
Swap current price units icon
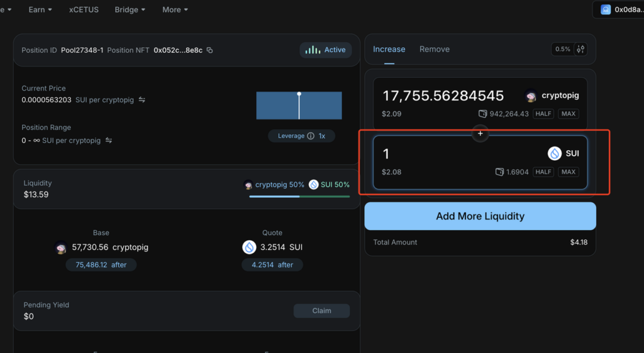(x=142, y=100)
